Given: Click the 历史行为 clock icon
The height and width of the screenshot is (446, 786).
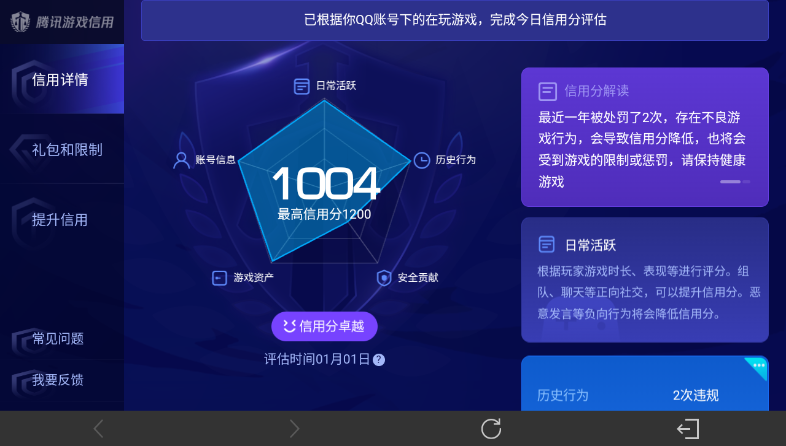Looking at the screenshot, I should coord(422,160).
